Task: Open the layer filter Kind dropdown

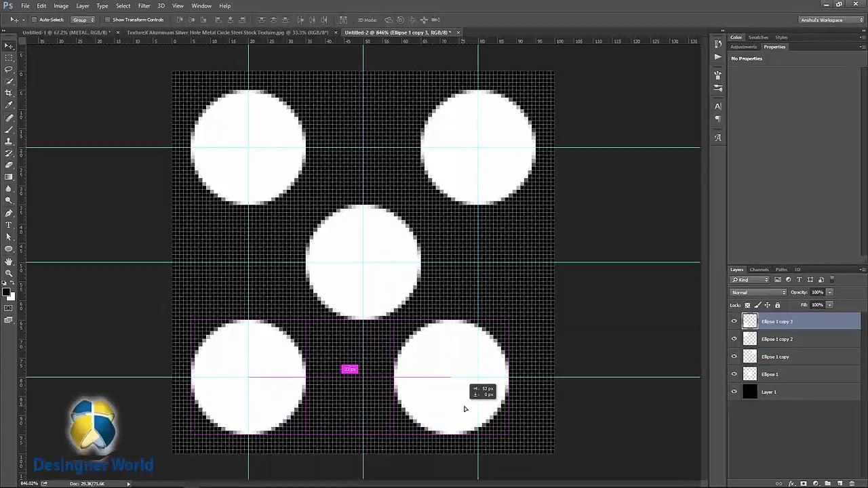Action: [x=750, y=280]
